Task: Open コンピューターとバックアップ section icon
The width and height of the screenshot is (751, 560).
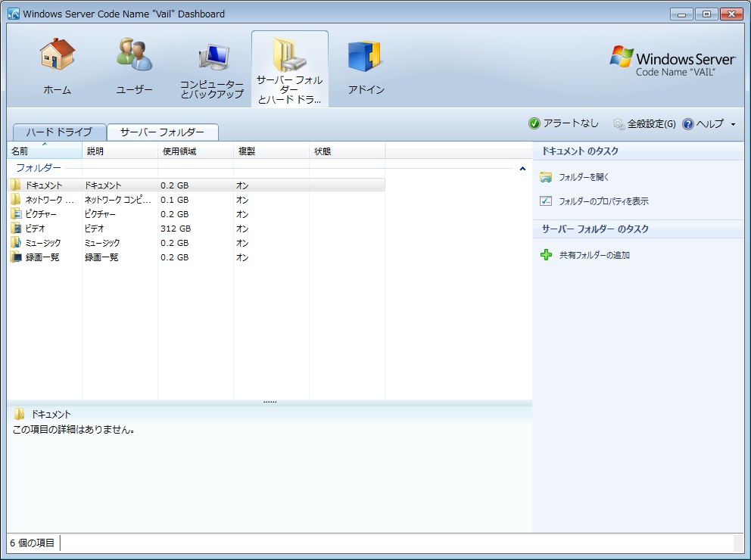Action: 212,58
